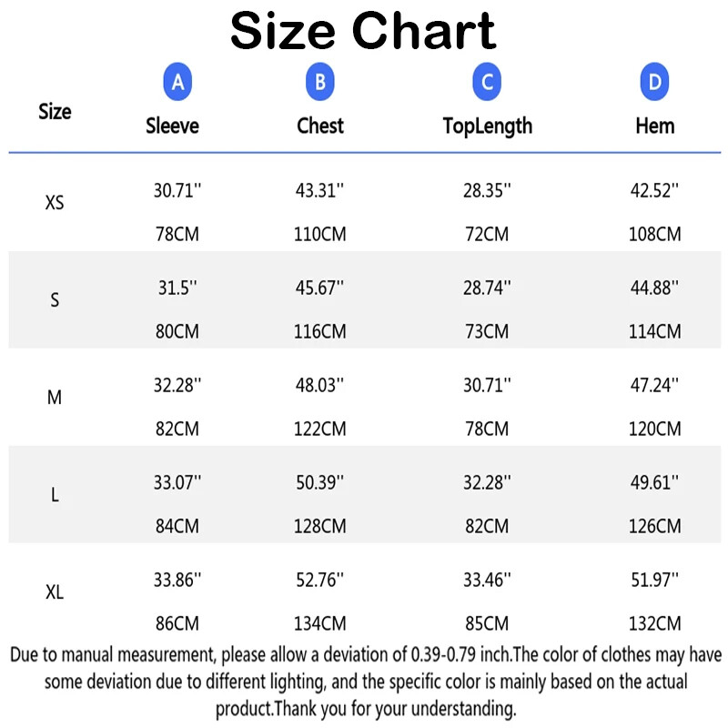Image resolution: width=728 pixels, height=728 pixels.
Task: Select the Size header label
Action: point(55,112)
